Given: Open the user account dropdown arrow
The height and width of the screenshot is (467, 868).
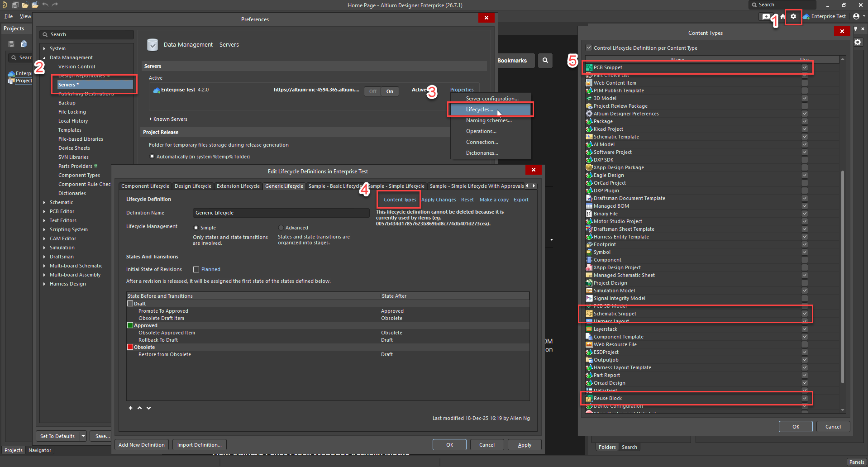Looking at the screenshot, I should (864, 16).
